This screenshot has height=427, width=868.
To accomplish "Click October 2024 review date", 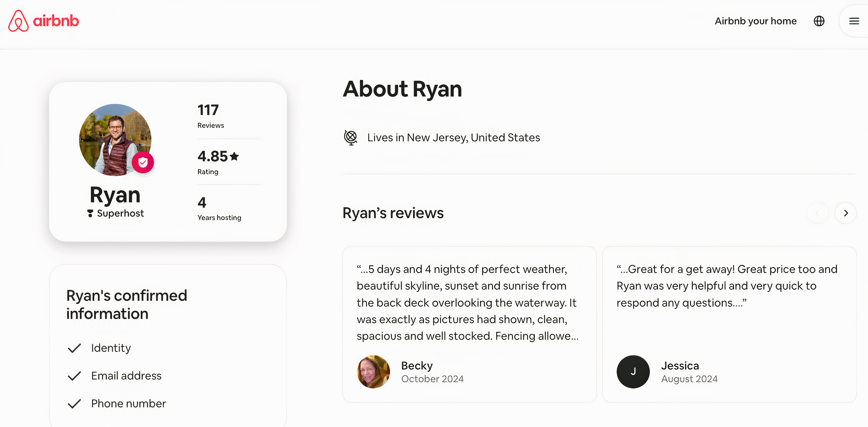I will click(x=432, y=379).
